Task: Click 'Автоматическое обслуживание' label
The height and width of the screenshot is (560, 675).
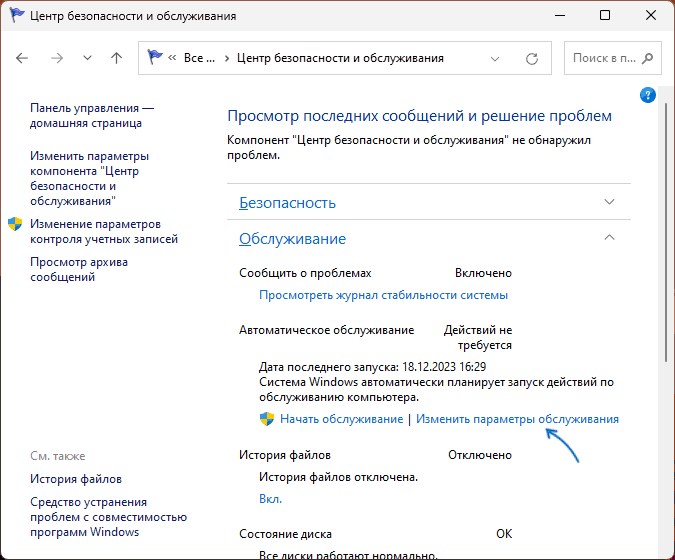Action: point(326,330)
